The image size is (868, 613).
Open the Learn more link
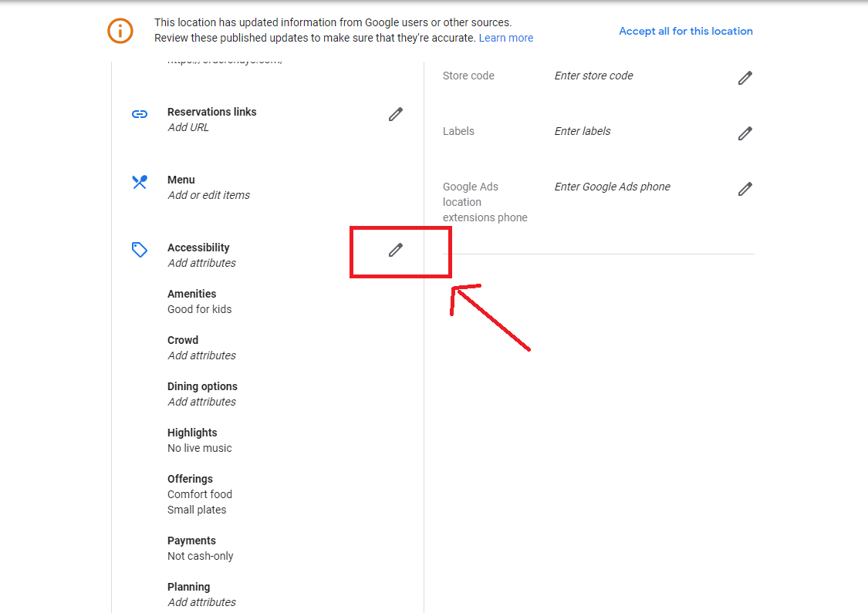(x=505, y=38)
